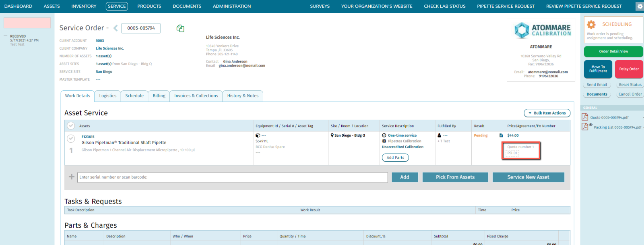Open the San Diego service site link
Viewport: 644px width, 245px height.
(x=104, y=72)
